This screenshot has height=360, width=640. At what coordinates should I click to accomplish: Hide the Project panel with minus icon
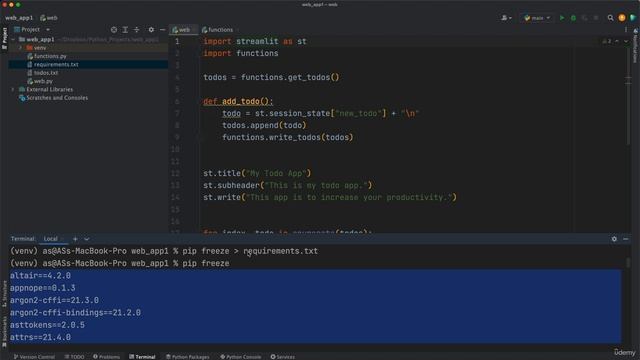point(162,30)
